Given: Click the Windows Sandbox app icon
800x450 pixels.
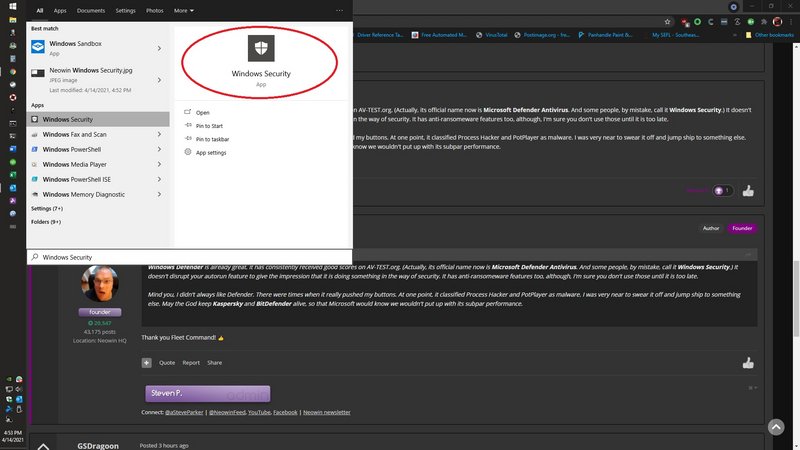Looking at the screenshot, I should [38, 47].
